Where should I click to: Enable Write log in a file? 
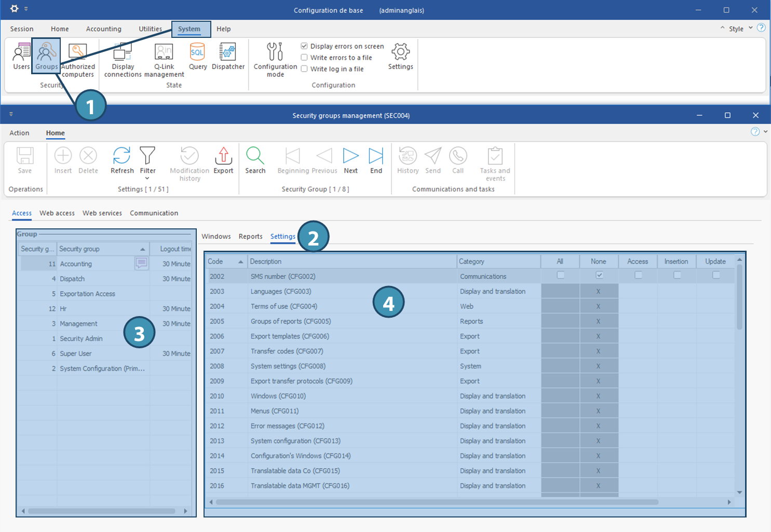pyautogui.click(x=304, y=69)
